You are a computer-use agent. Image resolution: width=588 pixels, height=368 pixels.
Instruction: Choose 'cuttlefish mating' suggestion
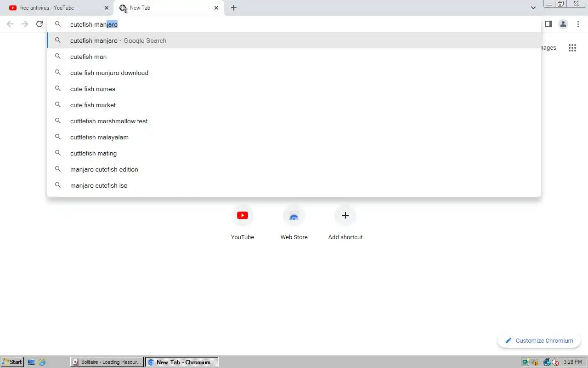coord(294,153)
